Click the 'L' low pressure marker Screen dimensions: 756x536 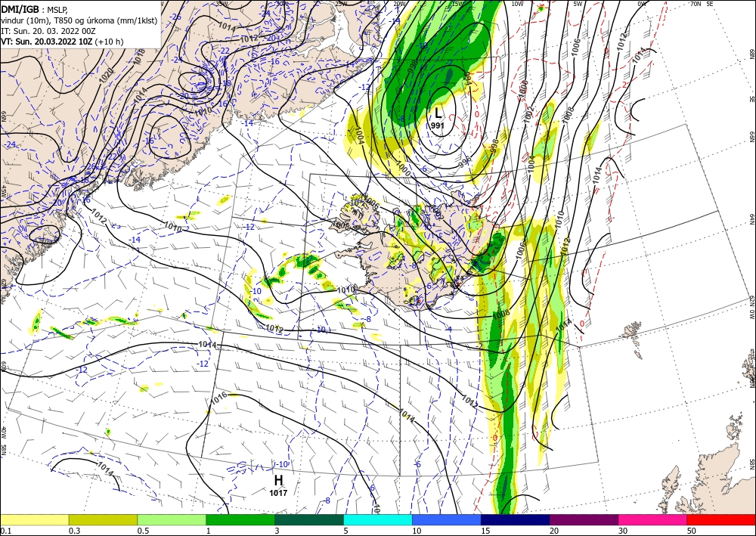coord(438,113)
